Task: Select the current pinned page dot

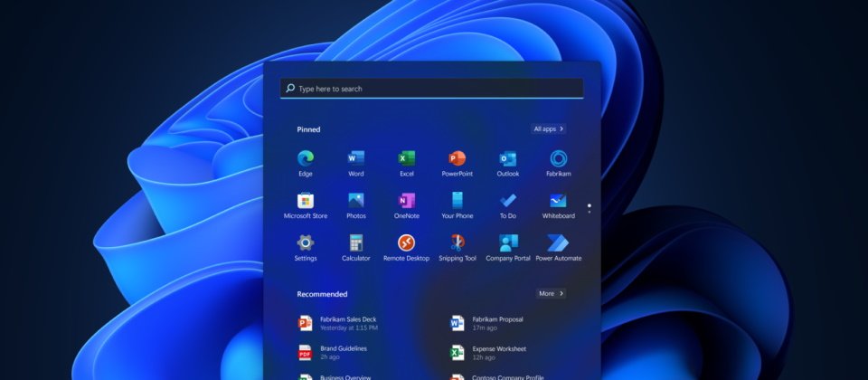Action: [589, 205]
